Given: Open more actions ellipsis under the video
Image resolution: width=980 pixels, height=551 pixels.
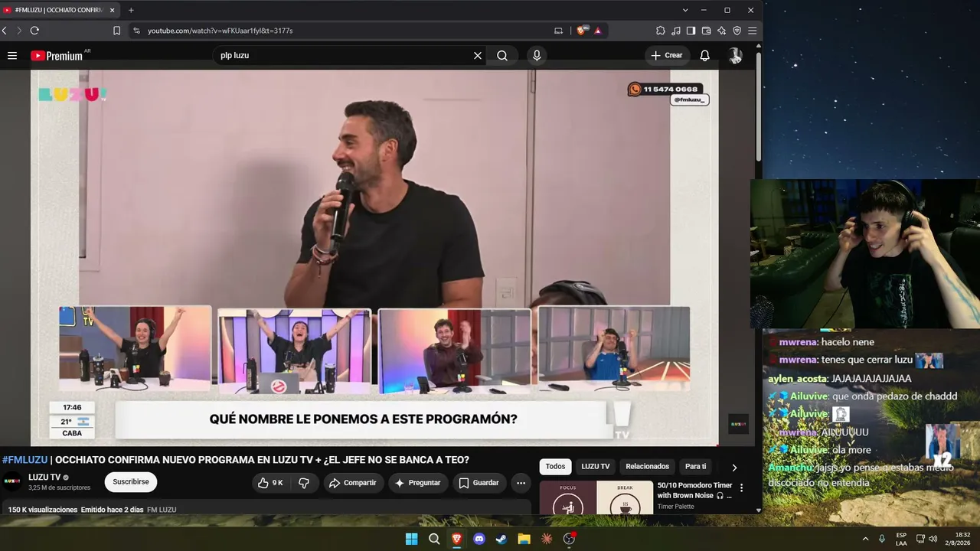Looking at the screenshot, I should click(x=521, y=483).
